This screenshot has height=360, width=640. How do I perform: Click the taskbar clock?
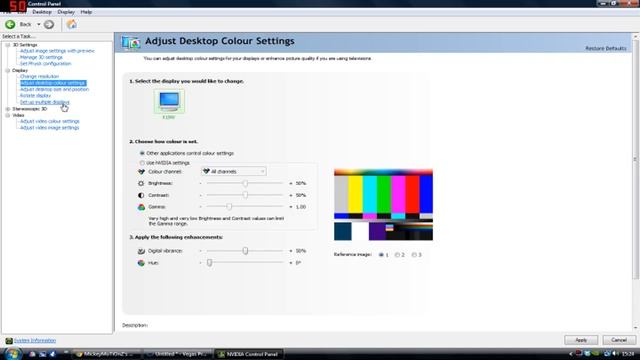(629, 354)
